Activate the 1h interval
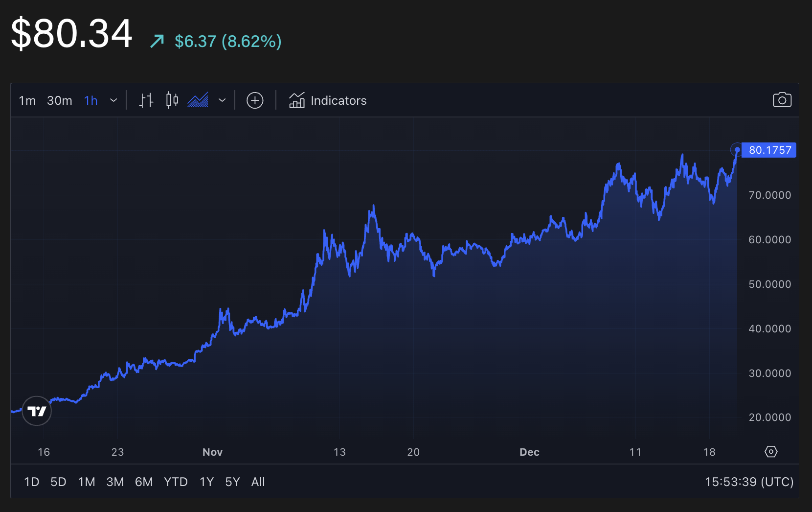812x512 pixels. 90,100
